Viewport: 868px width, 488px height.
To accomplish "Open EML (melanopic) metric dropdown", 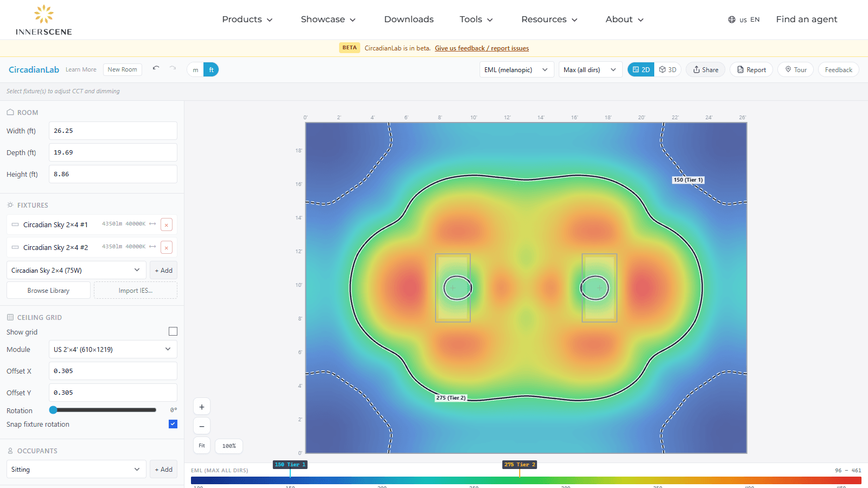I will point(516,69).
